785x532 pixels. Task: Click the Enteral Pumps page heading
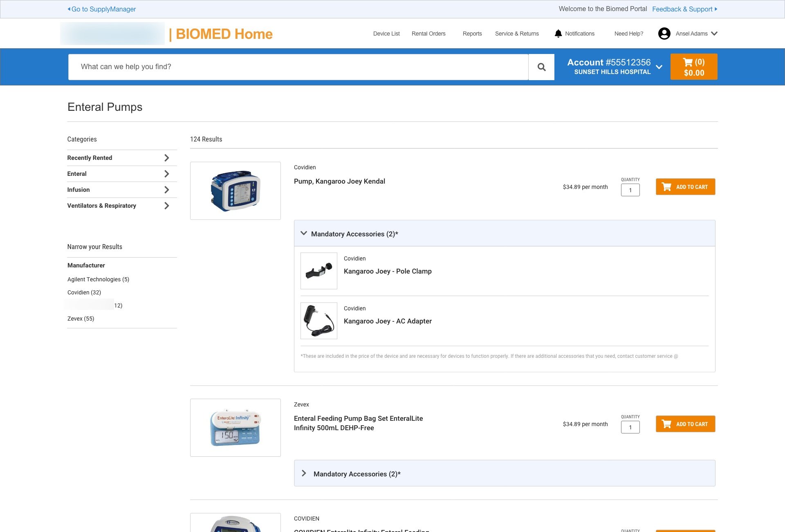[x=105, y=107]
